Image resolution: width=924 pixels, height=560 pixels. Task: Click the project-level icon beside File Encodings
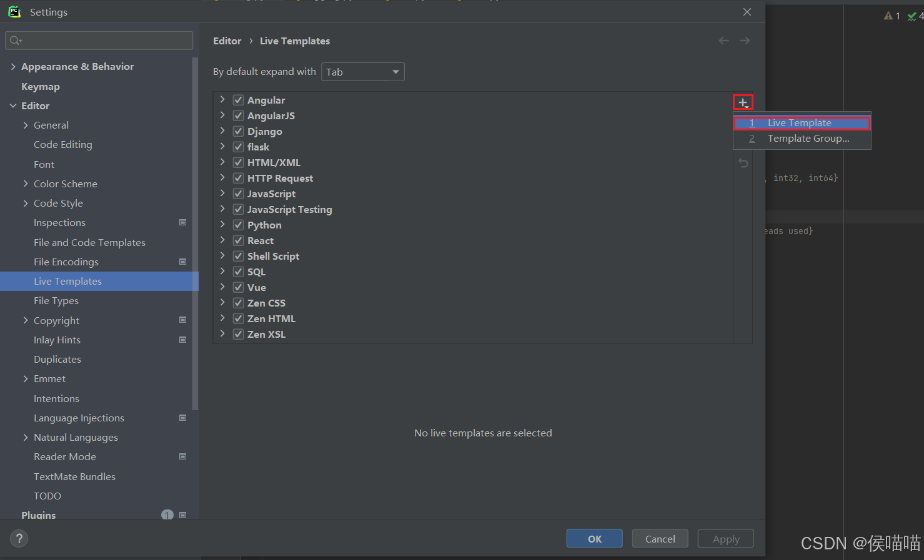tap(183, 262)
